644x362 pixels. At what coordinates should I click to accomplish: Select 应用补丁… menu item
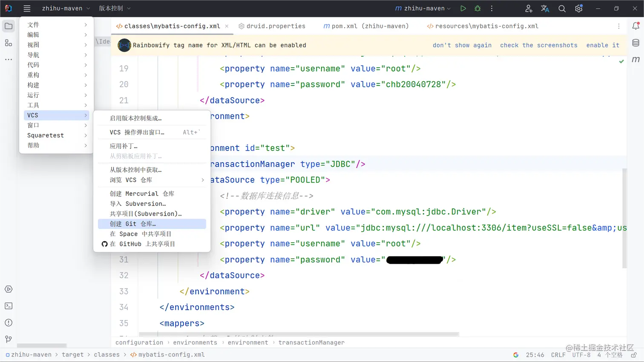pyautogui.click(x=152, y=146)
